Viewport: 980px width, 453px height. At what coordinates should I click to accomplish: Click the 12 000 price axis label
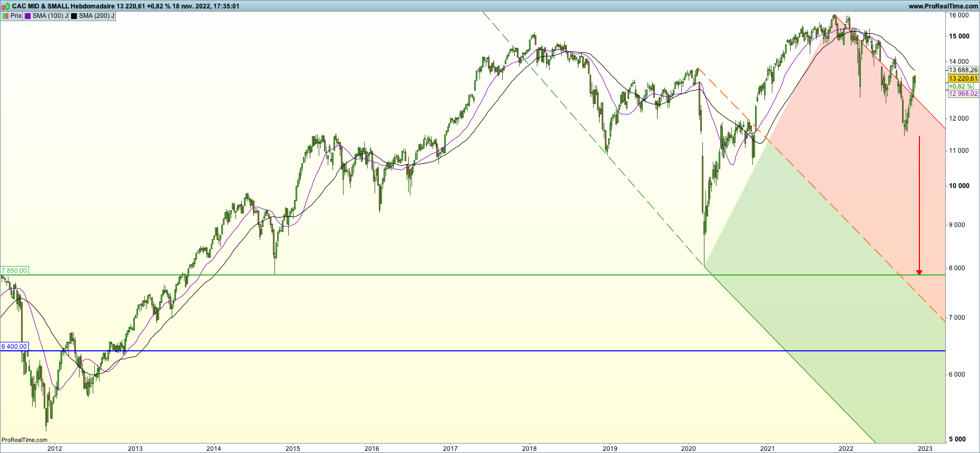coord(959,119)
